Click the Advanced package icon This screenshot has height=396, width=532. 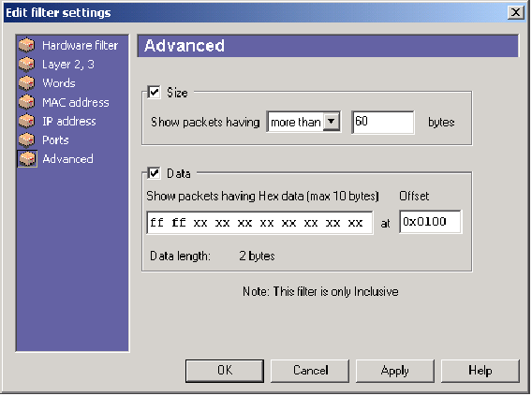coord(27,158)
